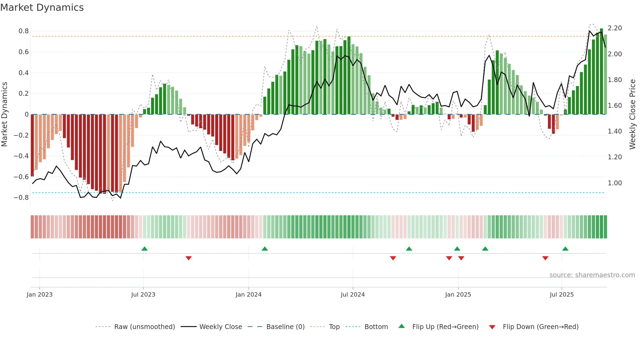Click the 0.6 left axis tick label

24,52
